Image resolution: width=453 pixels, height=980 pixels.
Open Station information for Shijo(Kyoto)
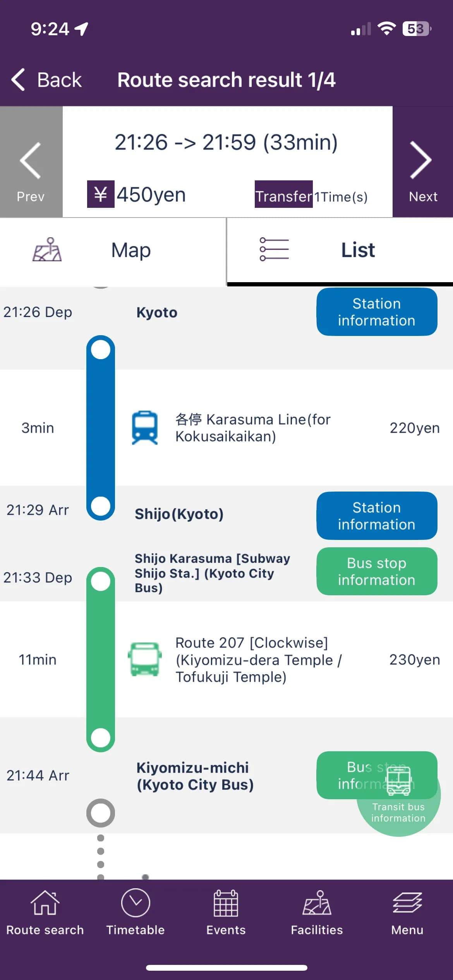point(376,516)
